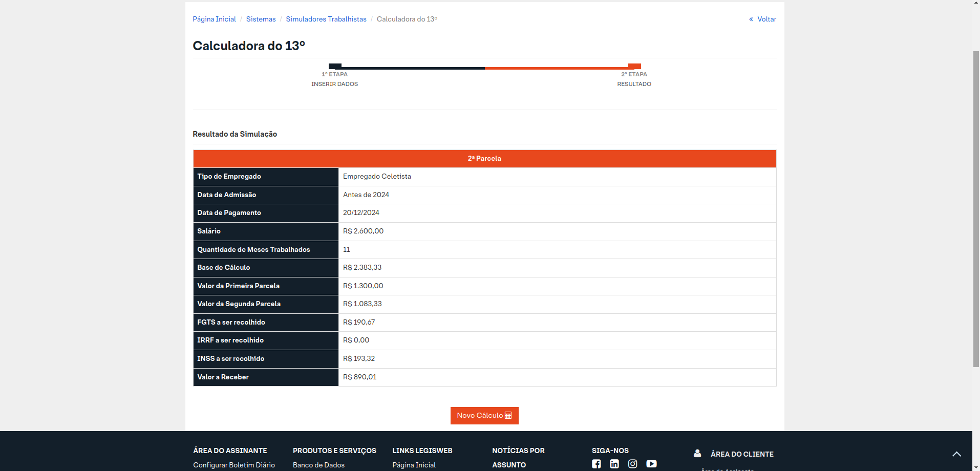Select the base value R$ 2.383,33
This screenshot has height=471, width=980.
coord(362,268)
